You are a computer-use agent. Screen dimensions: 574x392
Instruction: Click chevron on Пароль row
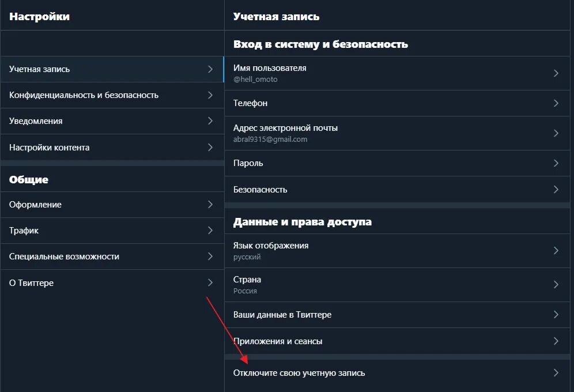556,163
